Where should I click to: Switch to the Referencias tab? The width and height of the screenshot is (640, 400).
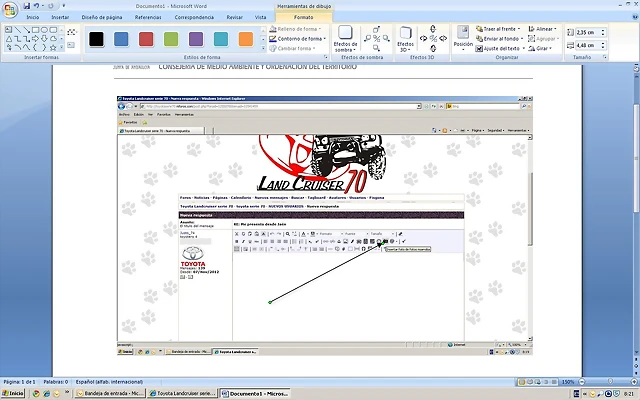pos(148,17)
